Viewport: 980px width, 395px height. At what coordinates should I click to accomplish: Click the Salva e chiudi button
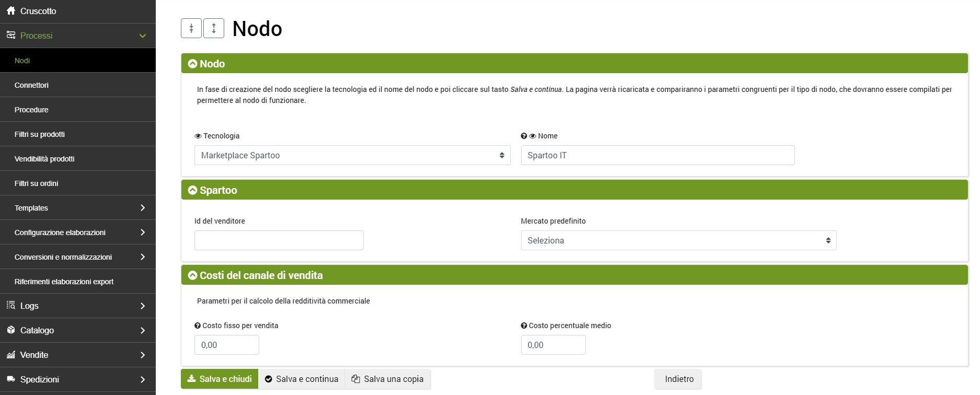coord(220,379)
